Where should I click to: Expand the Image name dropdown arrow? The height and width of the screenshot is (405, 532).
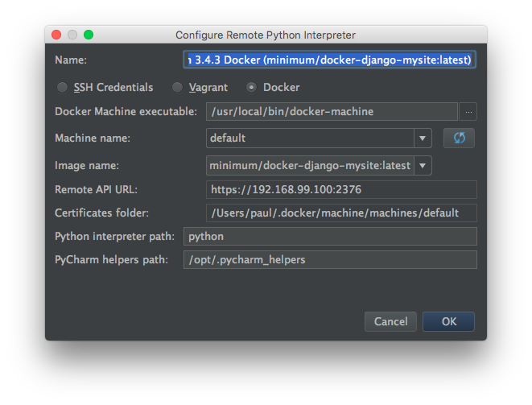click(423, 166)
